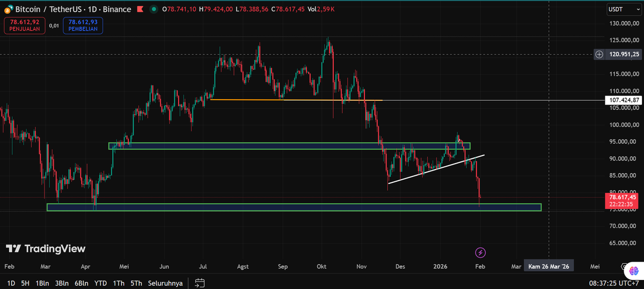
Task: Click the low value L78.388,56
Action: (252, 10)
